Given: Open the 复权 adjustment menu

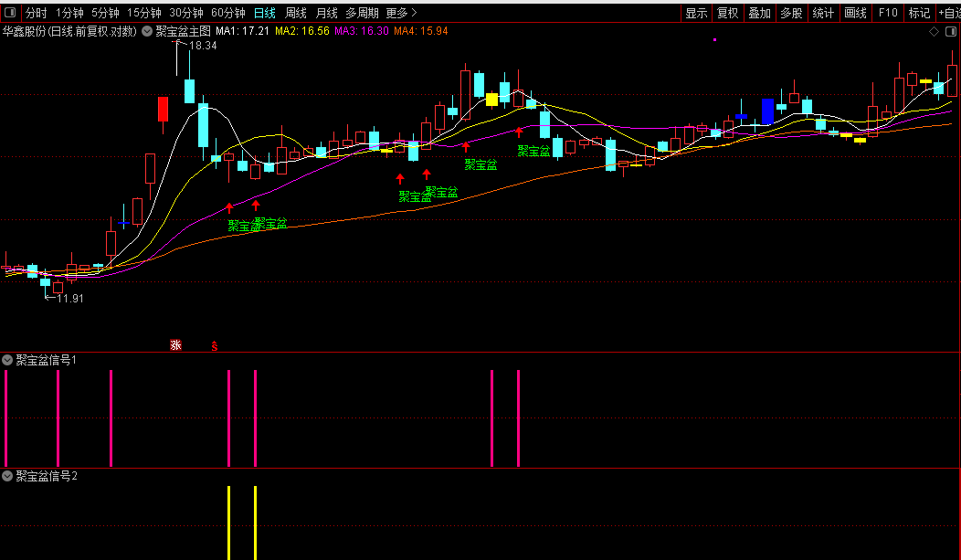Looking at the screenshot, I should coord(728,13).
